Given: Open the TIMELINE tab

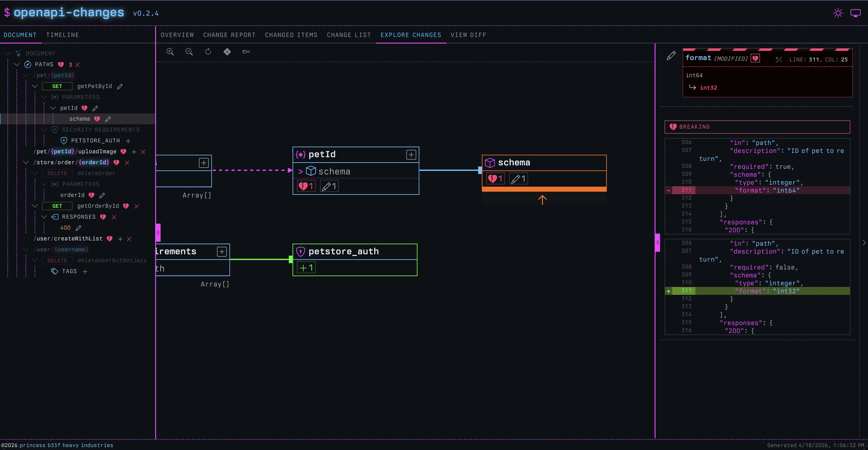Looking at the screenshot, I should click(62, 35).
